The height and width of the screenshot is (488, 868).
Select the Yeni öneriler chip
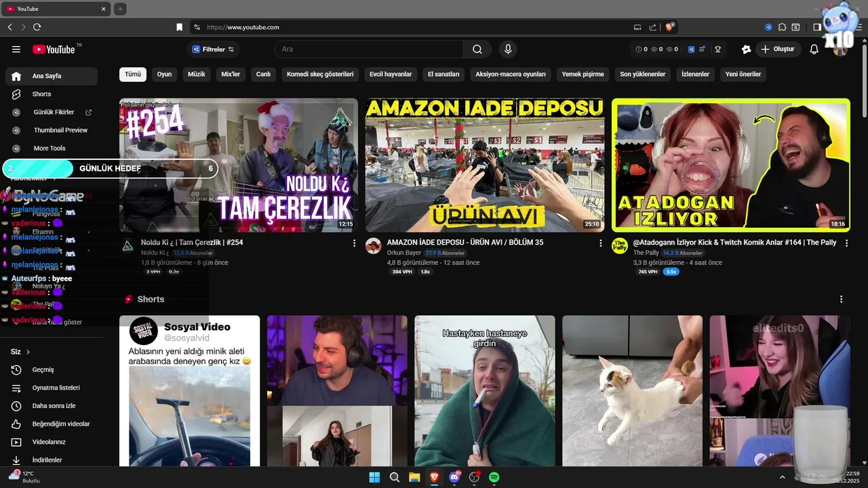[x=743, y=75]
